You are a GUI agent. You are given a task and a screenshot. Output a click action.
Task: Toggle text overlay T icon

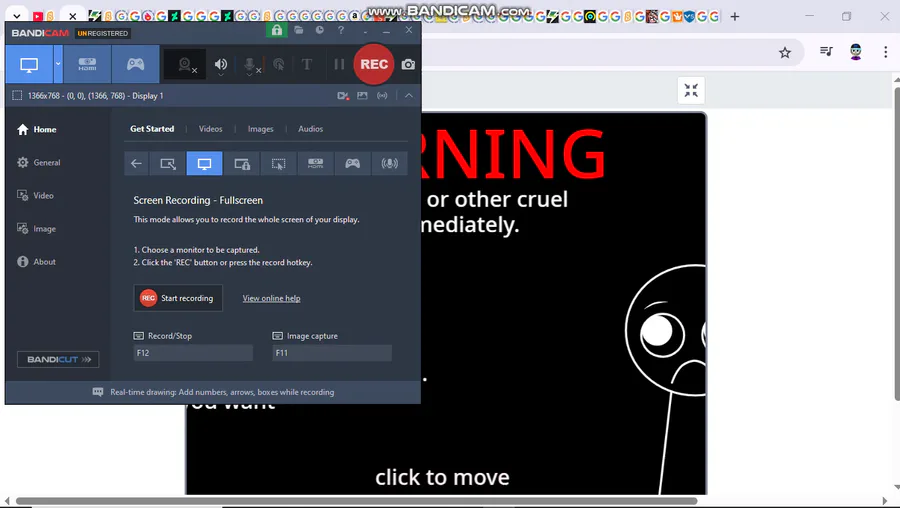[307, 64]
